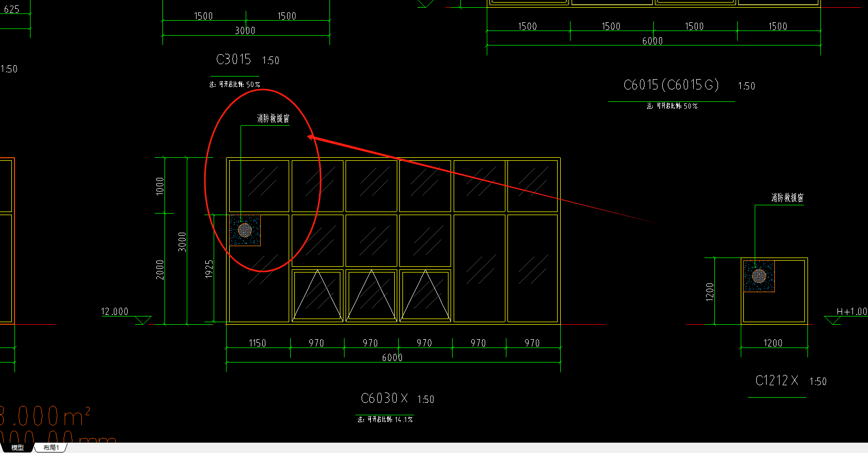868x453 pixels.
Task: Open the 布局1 layout tab
Action: point(51,448)
